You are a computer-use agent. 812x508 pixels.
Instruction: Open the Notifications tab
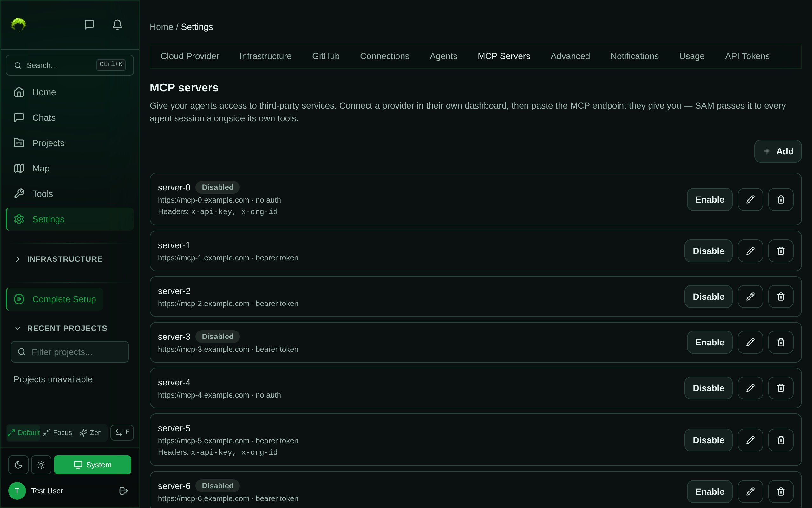click(x=634, y=56)
